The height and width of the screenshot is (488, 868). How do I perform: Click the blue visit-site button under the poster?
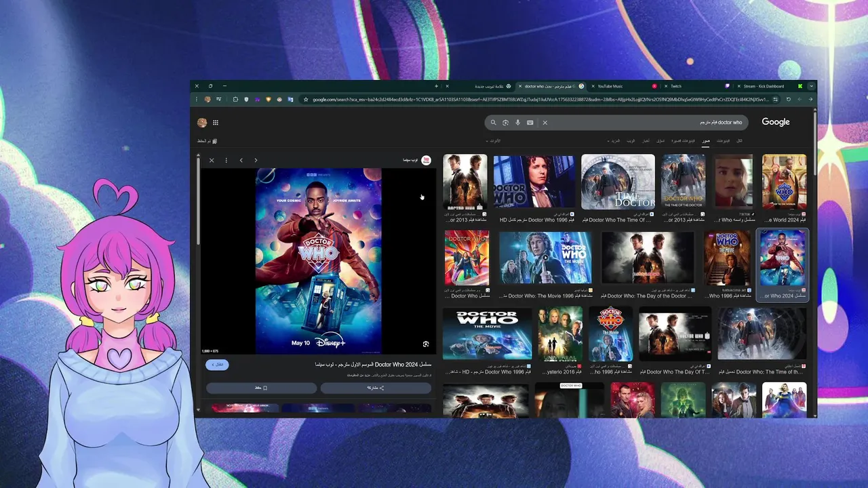[217, 365]
